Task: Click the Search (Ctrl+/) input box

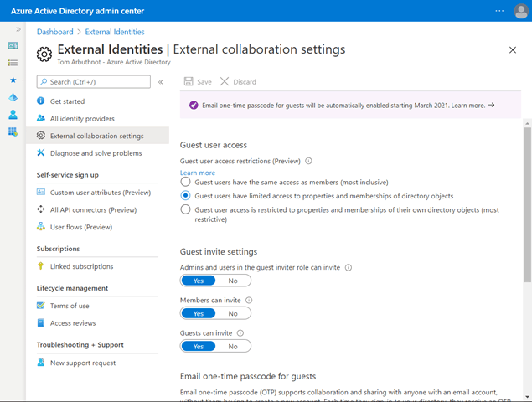Action: click(x=95, y=82)
